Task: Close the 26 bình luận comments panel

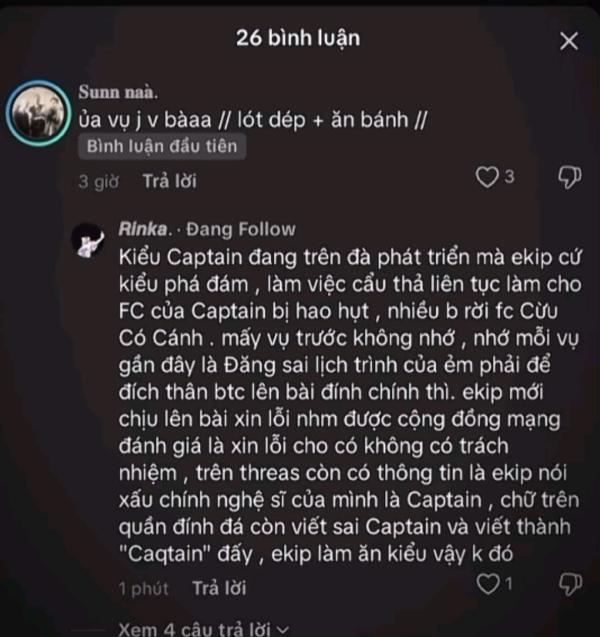Action: [x=569, y=41]
